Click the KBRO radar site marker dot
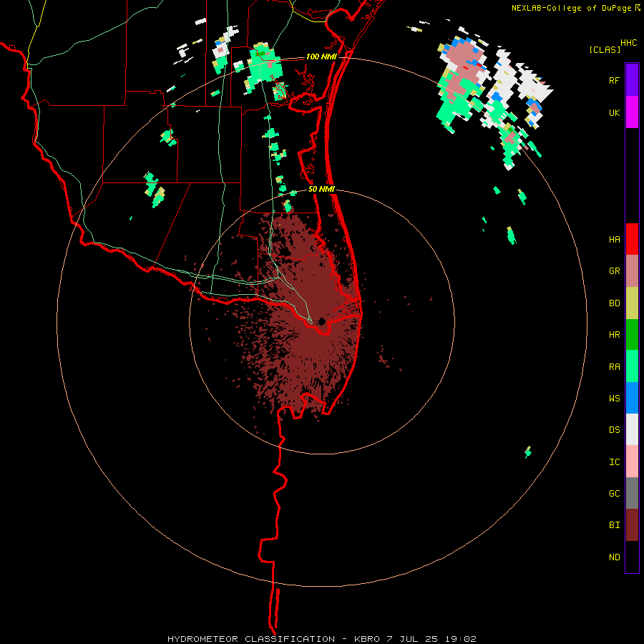 (x=321, y=321)
